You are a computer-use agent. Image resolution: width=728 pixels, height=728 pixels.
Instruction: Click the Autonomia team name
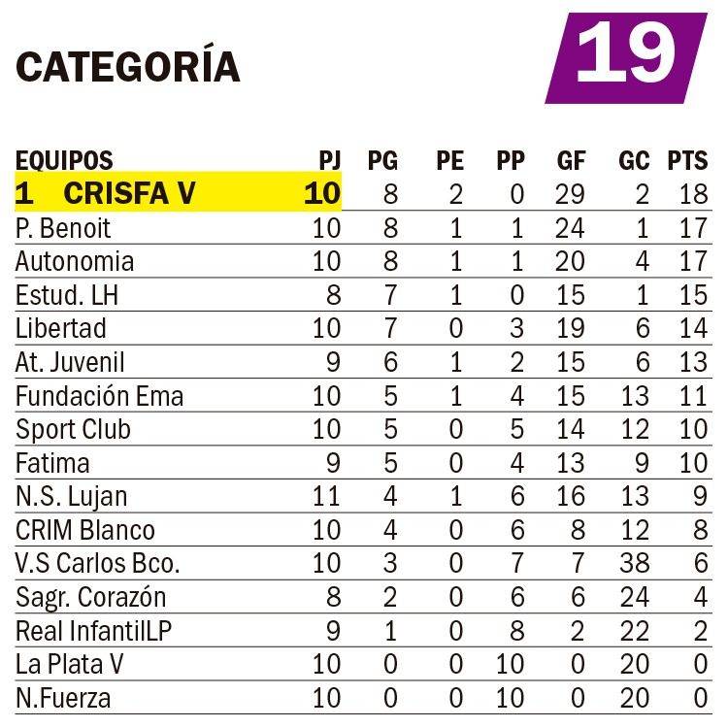(75, 262)
